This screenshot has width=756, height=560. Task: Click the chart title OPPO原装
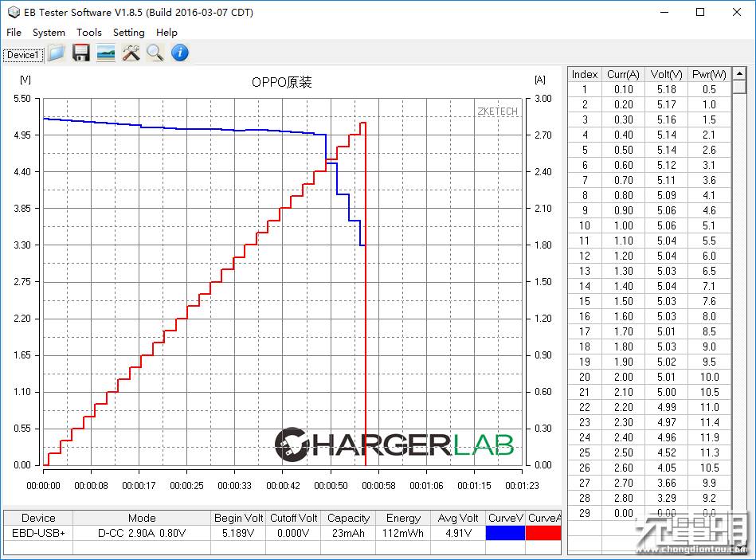pyautogui.click(x=281, y=82)
